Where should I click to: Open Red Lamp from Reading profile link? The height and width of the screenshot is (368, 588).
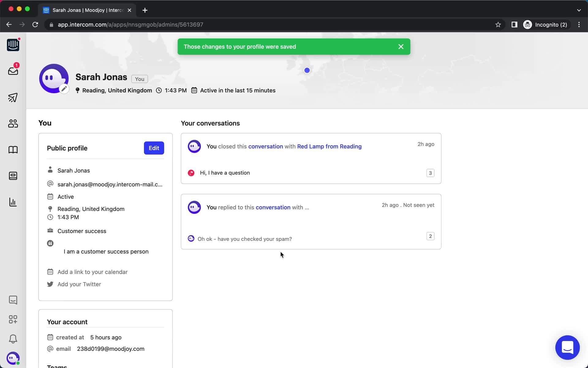(329, 147)
